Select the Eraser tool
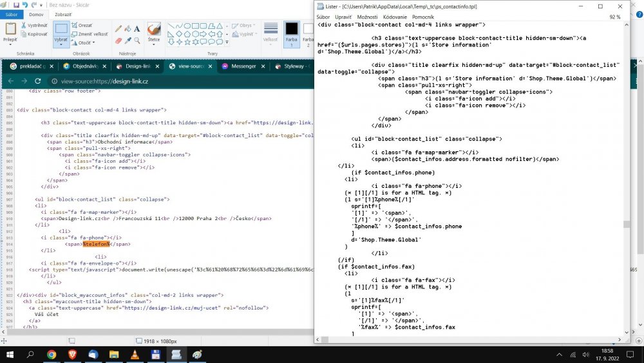 pyautogui.click(x=118, y=41)
